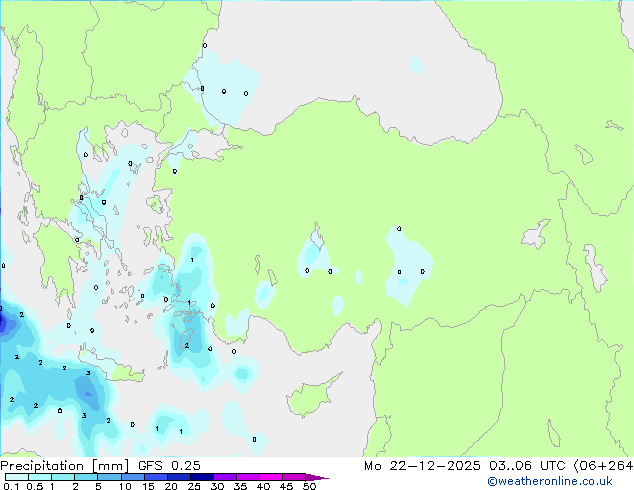Pick the legend color between 5 and 10

[x=109, y=477]
